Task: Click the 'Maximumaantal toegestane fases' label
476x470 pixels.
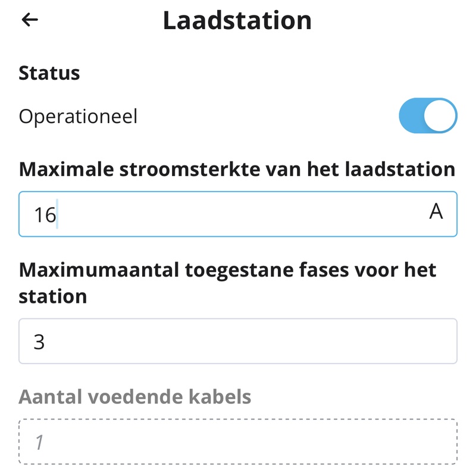Action: point(227,271)
